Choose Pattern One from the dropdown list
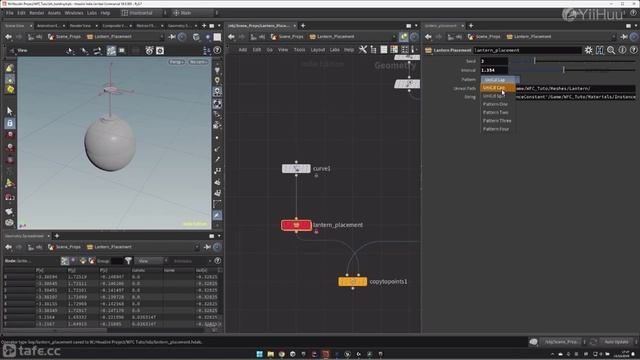The image size is (640, 360). (x=496, y=104)
